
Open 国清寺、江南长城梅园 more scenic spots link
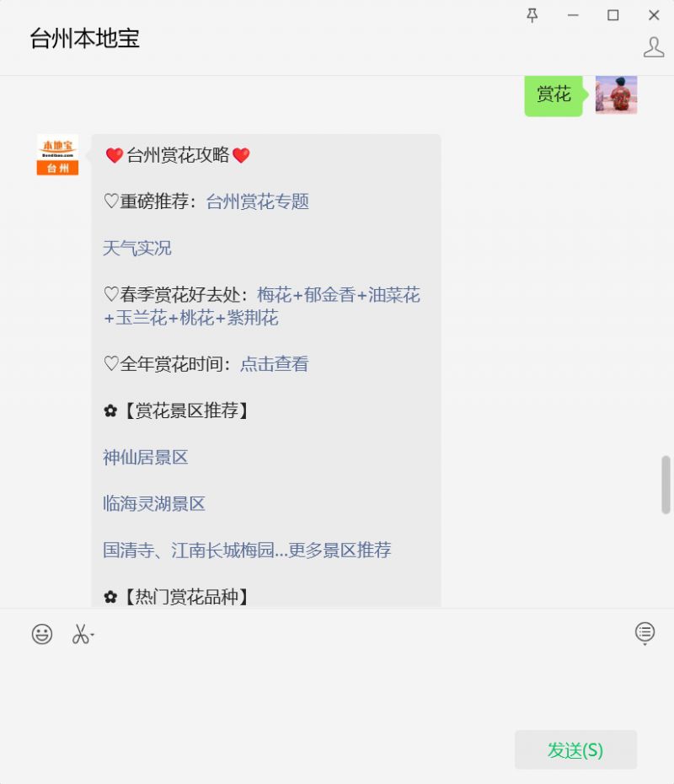coord(247,550)
